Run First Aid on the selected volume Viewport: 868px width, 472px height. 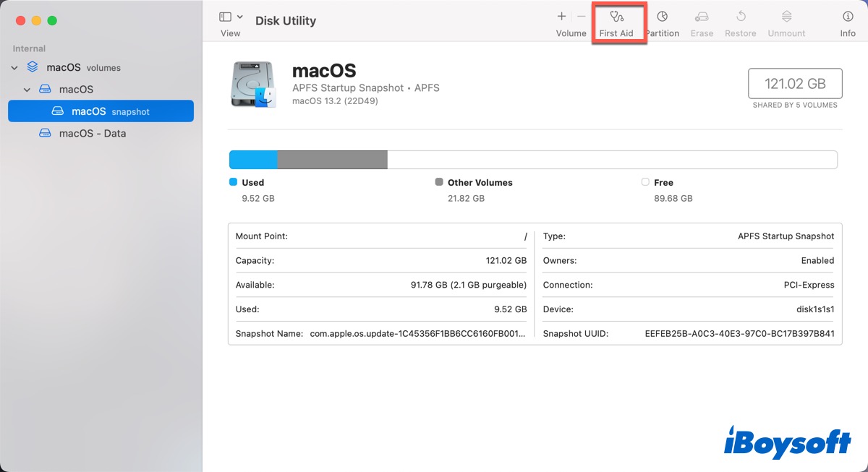[x=616, y=17]
